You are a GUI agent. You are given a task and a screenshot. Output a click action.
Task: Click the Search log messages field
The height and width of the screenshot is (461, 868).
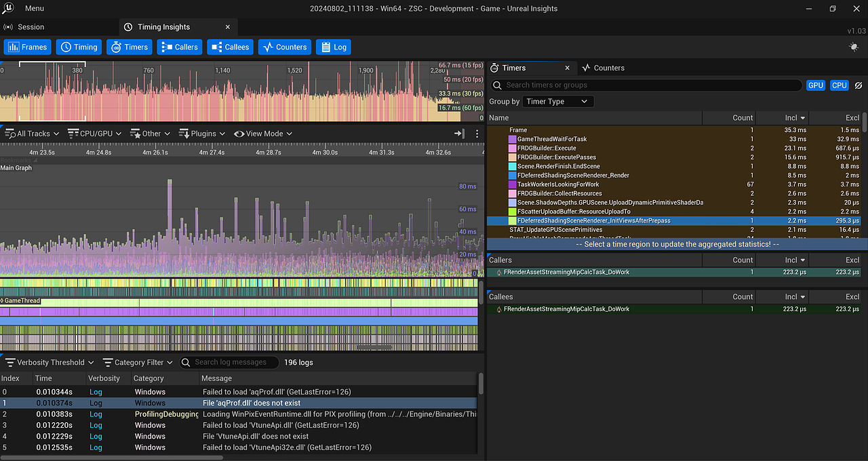point(231,363)
